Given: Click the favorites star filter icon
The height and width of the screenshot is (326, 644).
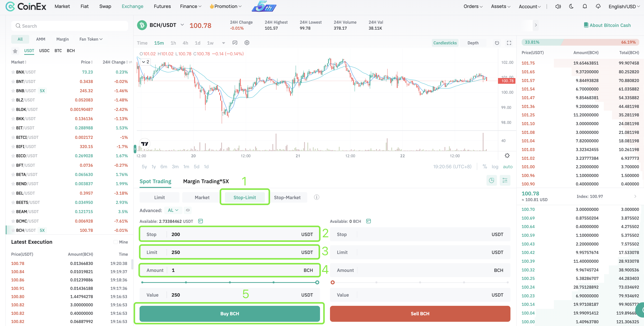Looking at the screenshot, I should pos(15,51).
